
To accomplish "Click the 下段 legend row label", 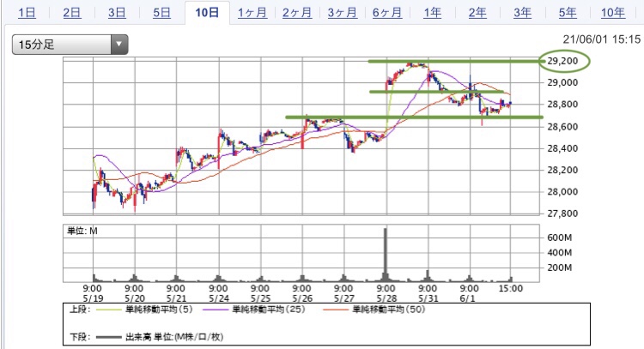I will point(80,337).
